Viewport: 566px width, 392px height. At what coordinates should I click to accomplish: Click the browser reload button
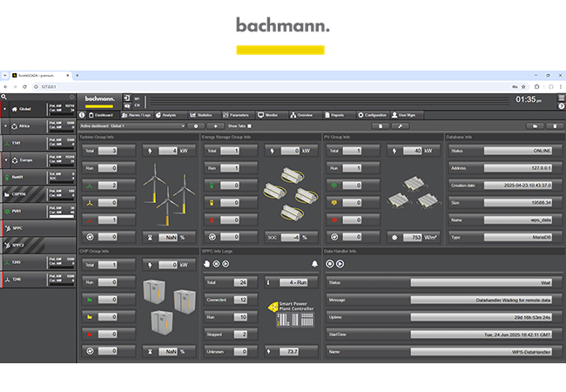24,86
